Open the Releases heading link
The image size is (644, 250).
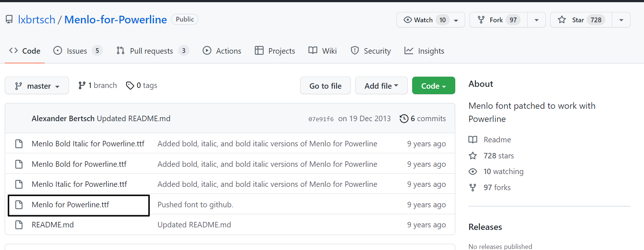(485, 227)
